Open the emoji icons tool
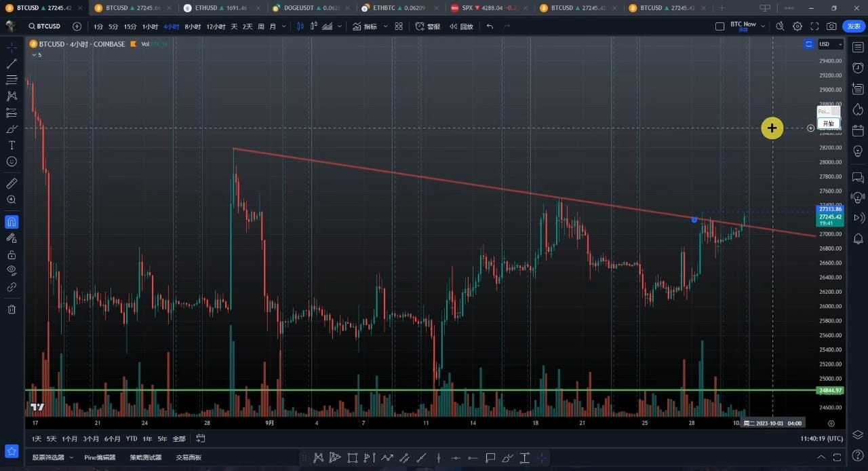 pyautogui.click(x=12, y=162)
